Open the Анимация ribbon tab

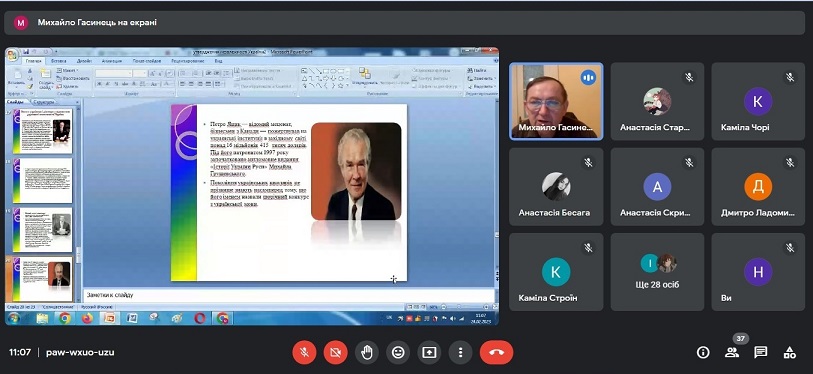point(111,61)
